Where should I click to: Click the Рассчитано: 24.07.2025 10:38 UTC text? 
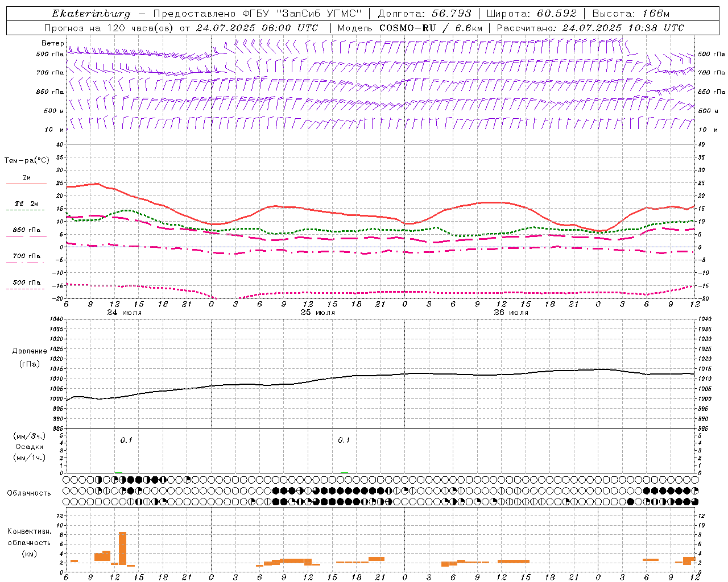click(x=590, y=28)
